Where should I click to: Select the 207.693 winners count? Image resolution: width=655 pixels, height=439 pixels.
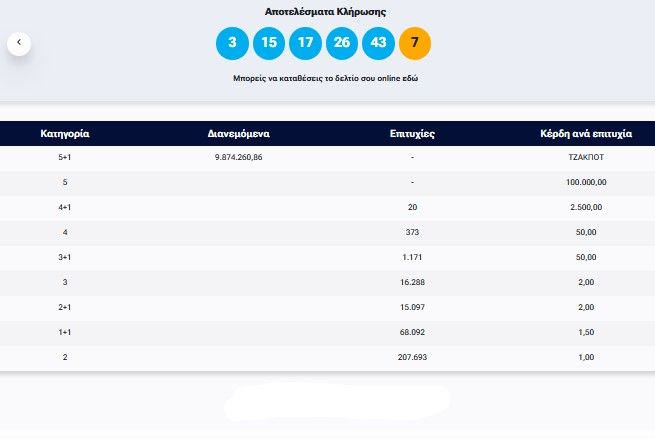tap(411, 356)
